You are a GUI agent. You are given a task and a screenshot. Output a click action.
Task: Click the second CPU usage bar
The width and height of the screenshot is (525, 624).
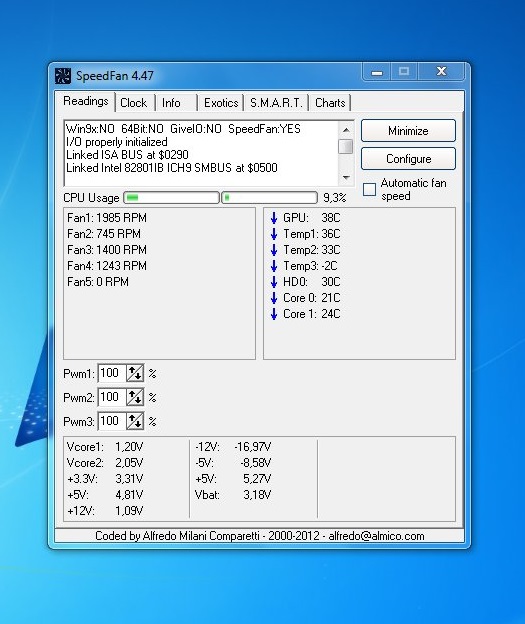[x=269, y=197]
